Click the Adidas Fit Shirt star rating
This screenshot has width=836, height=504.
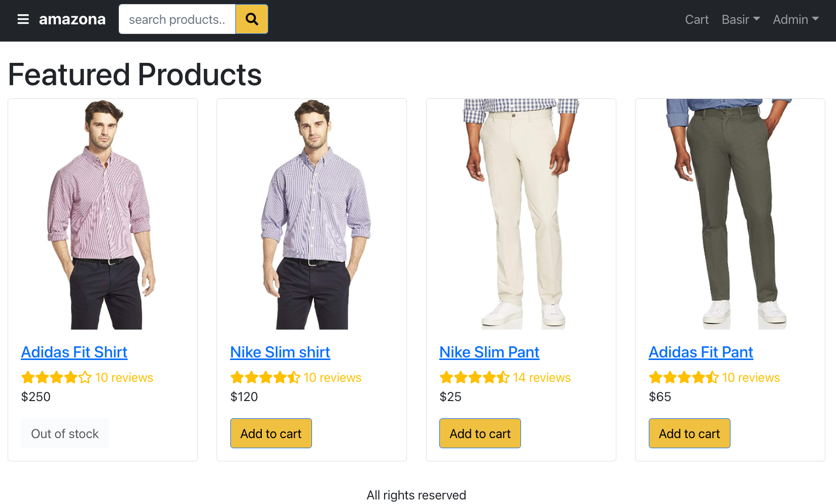tap(56, 378)
